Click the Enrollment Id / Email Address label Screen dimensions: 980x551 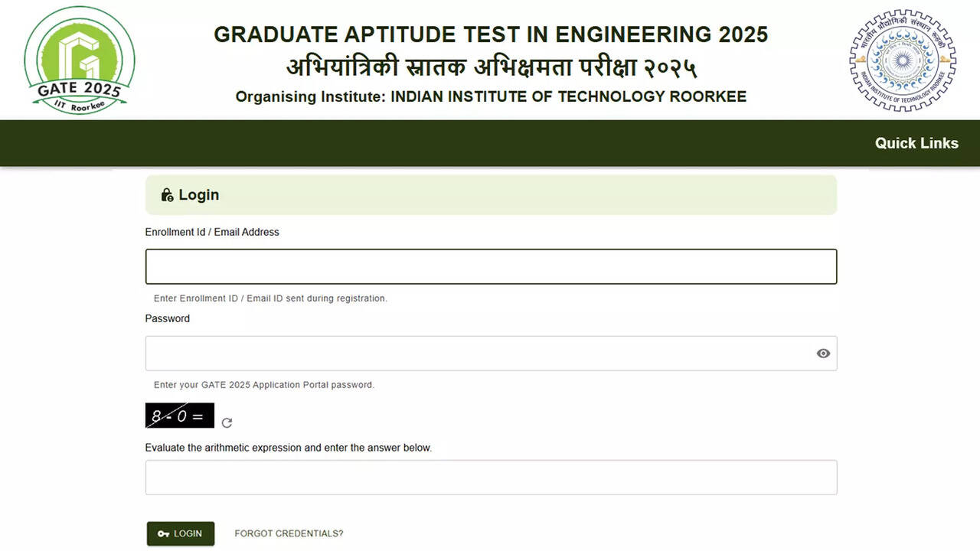pos(212,232)
